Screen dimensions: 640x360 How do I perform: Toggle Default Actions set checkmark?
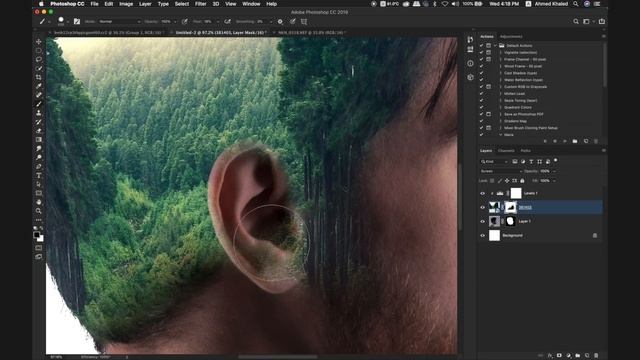pos(481,46)
